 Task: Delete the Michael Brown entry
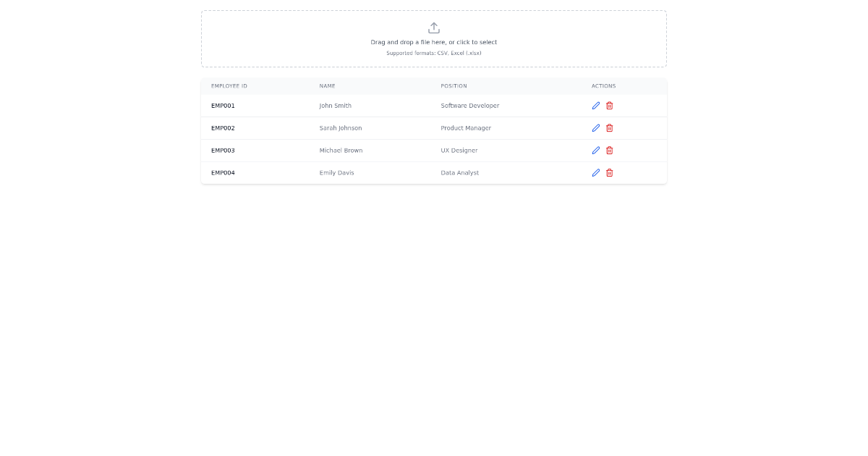coord(610,151)
